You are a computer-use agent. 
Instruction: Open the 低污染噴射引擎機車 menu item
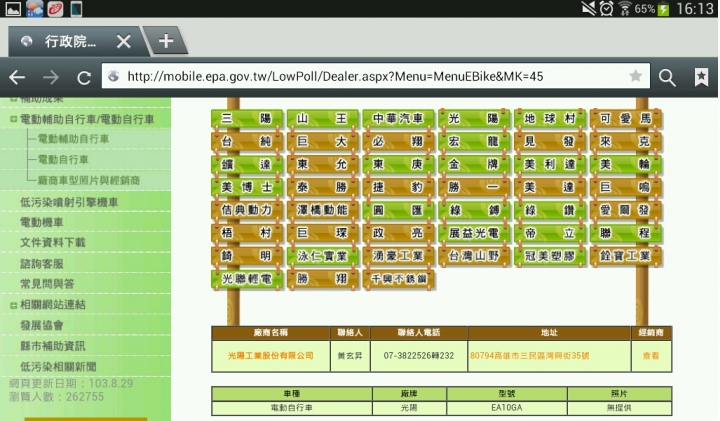[x=69, y=202]
